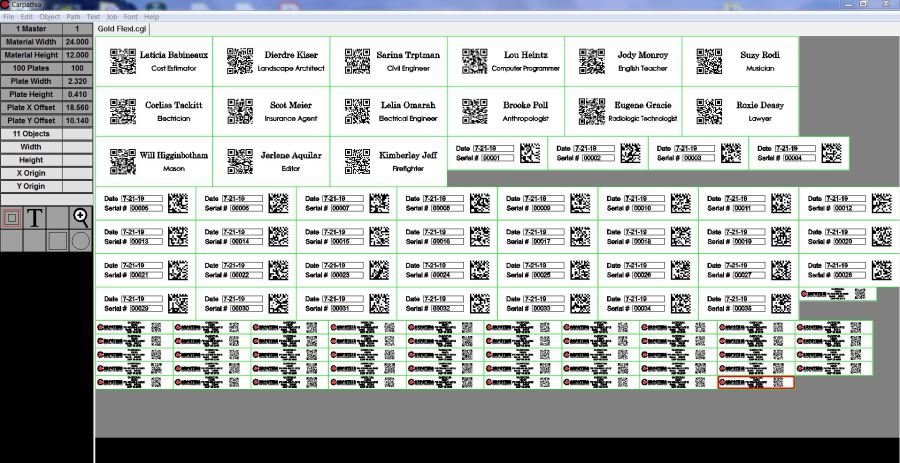This screenshot has width=900, height=463.
Task: Open the File menu
Action: pos(9,17)
